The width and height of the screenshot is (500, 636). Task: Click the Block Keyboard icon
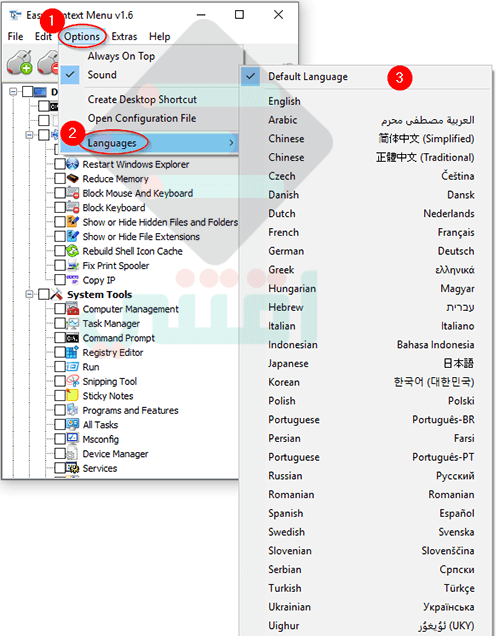(x=73, y=207)
